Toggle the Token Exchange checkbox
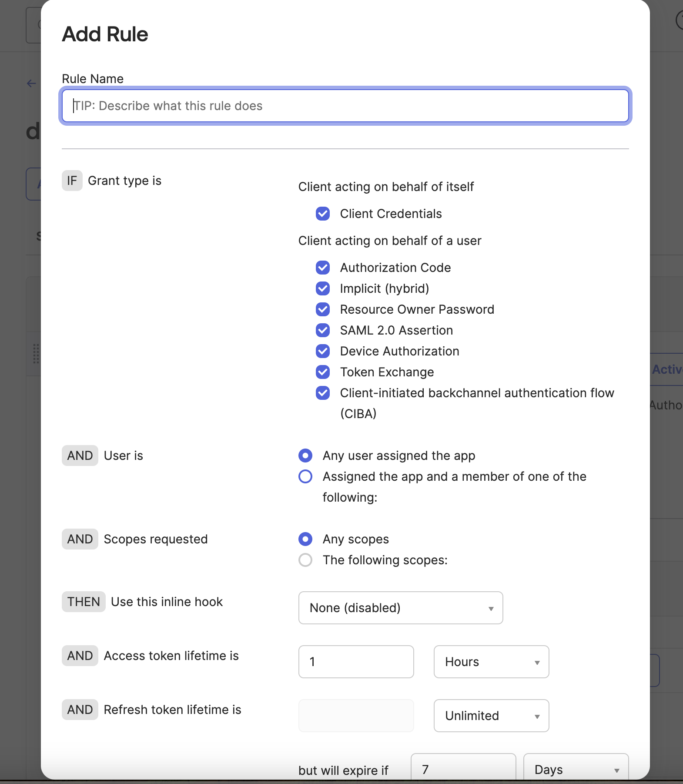The image size is (683, 784). (x=323, y=372)
